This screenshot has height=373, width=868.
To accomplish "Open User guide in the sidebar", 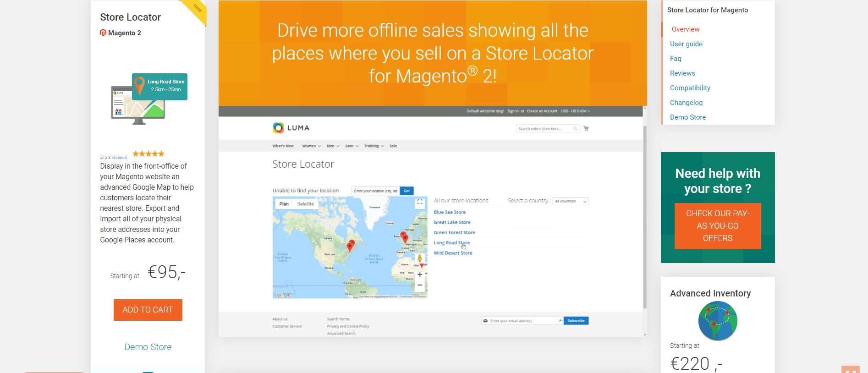I will click(x=686, y=44).
